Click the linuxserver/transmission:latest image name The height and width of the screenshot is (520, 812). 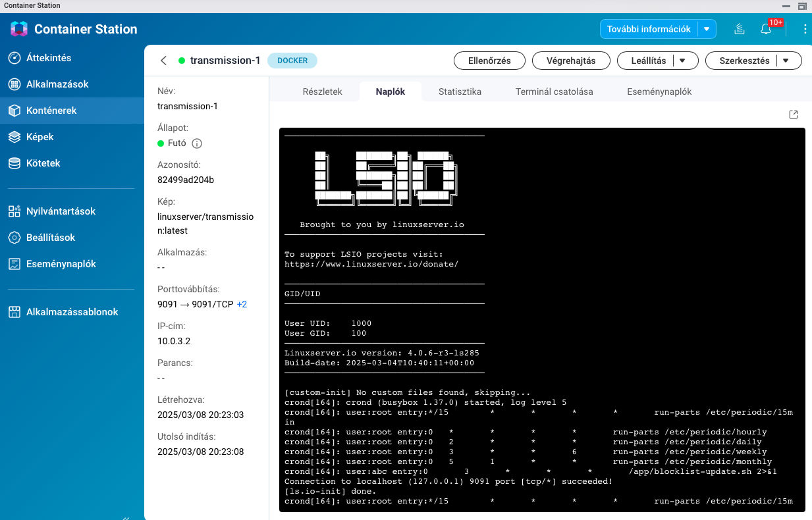pyautogui.click(x=205, y=224)
